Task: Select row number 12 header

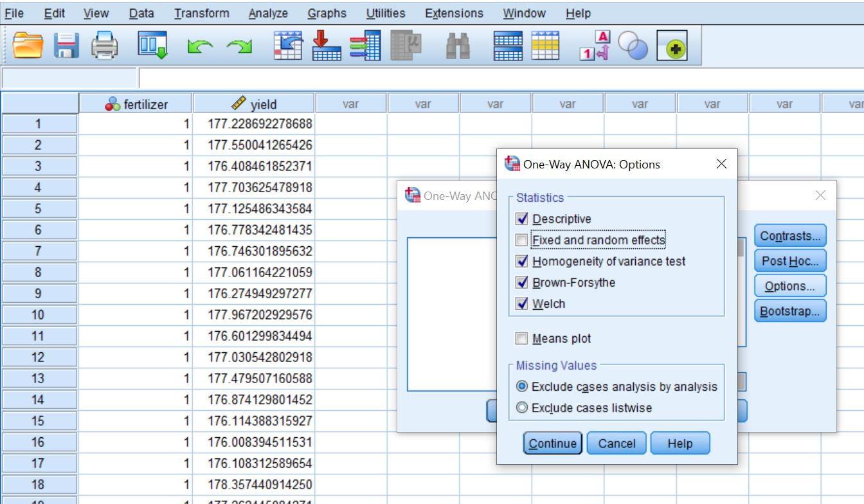Action: tap(39, 357)
